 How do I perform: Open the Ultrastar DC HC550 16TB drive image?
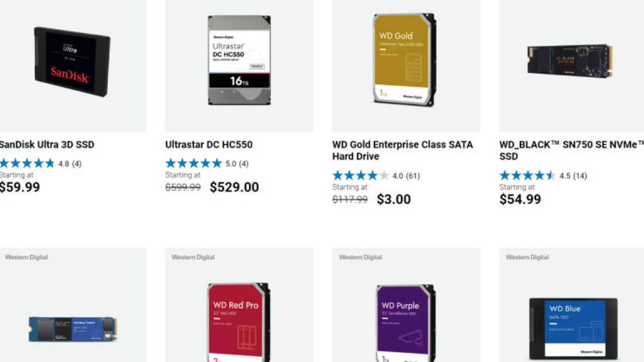(x=239, y=60)
